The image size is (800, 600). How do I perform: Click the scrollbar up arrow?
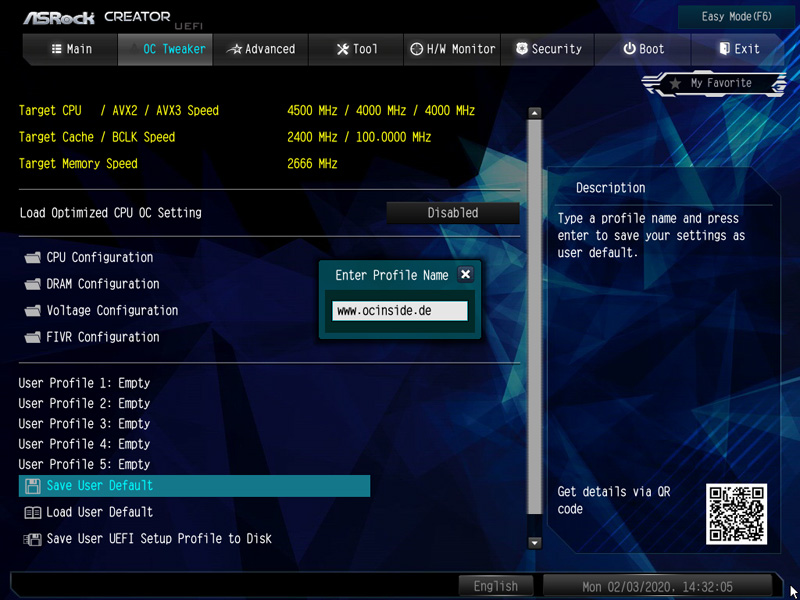click(x=534, y=113)
